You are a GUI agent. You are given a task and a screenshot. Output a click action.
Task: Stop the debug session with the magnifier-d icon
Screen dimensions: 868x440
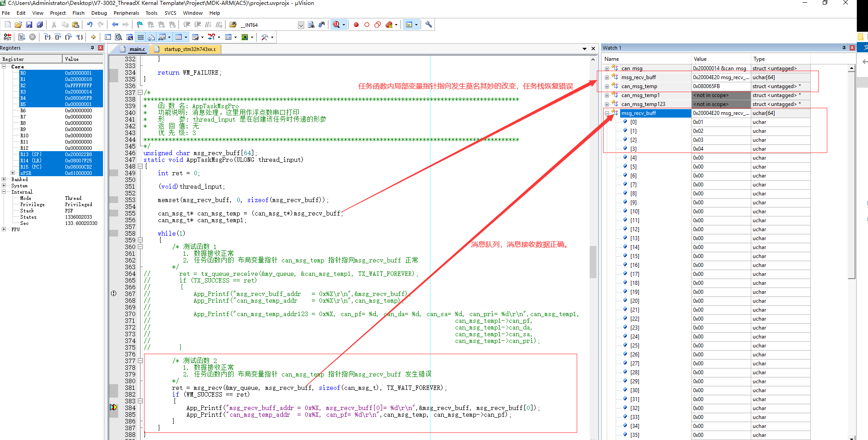(x=336, y=25)
